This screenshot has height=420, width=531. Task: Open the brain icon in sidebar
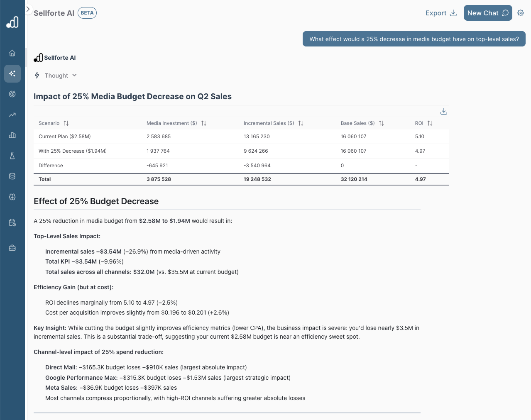pos(12,197)
